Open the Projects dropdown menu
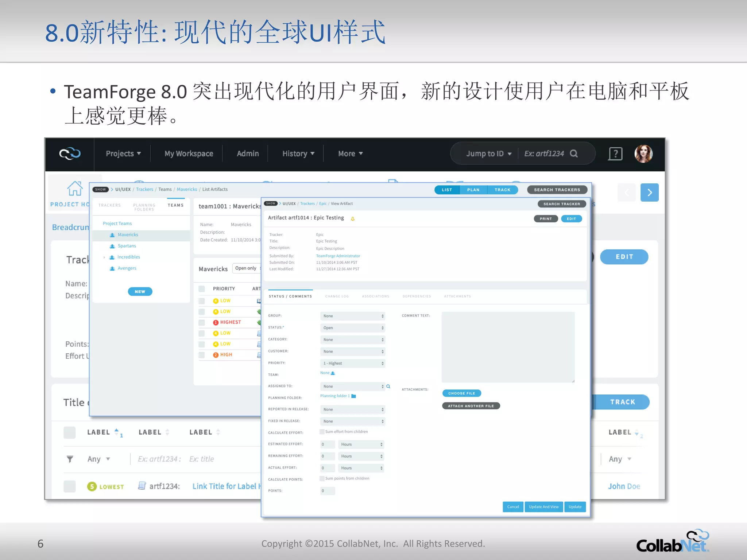This screenshot has height=560, width=747. click(123, 153)
